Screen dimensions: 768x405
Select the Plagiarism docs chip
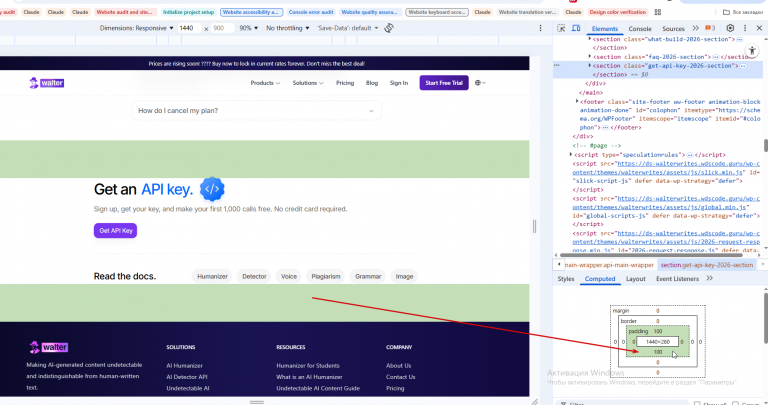[x=326, y=276]
